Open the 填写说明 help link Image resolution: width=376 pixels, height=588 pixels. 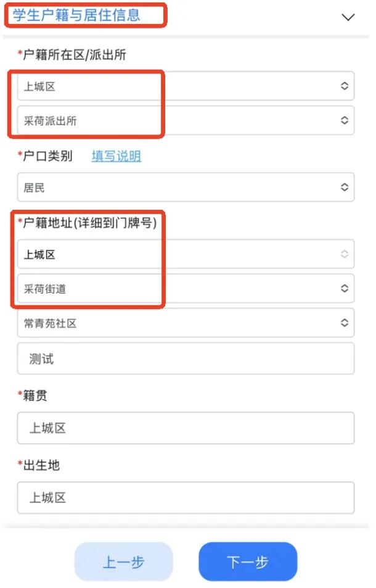coord(115,156)
